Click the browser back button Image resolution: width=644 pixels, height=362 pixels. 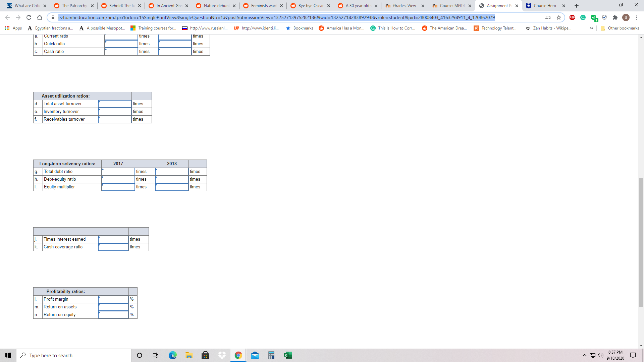pos(7,17)
